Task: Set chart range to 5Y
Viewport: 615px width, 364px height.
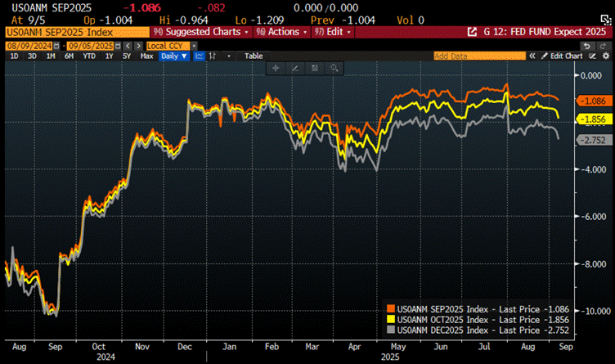Action: click(x=127, y=56)
